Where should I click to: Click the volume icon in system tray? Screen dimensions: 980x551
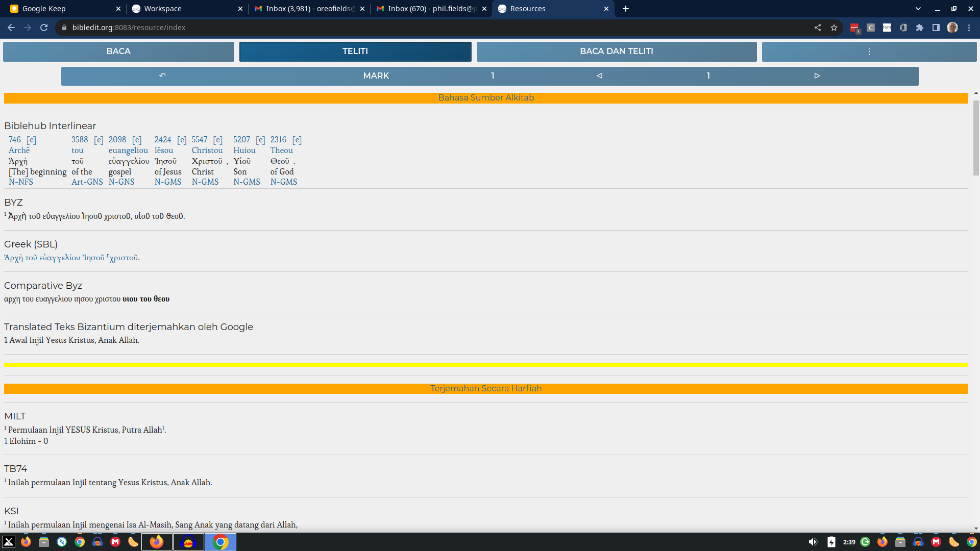(x=813, y=542)
